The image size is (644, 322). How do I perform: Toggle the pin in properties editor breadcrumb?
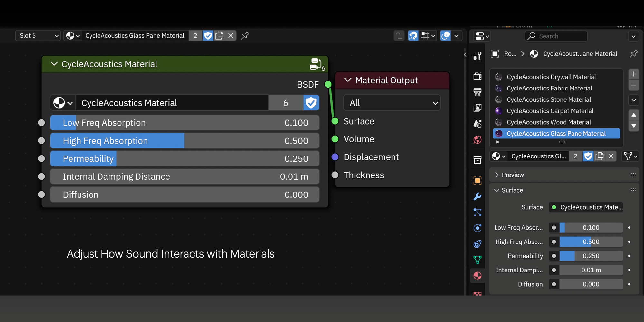634,54
